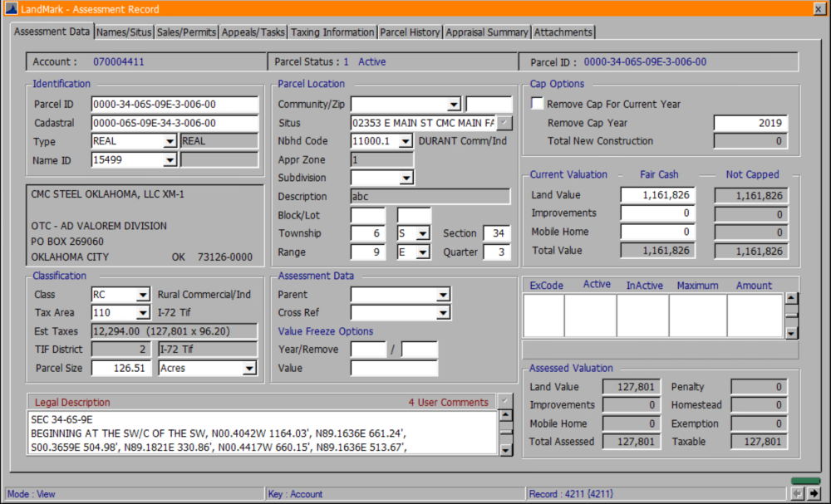The width and height of the screenshot is (831, 504).
Task: Switch to the Sales/Permits tab
Action: click(186, 32)
